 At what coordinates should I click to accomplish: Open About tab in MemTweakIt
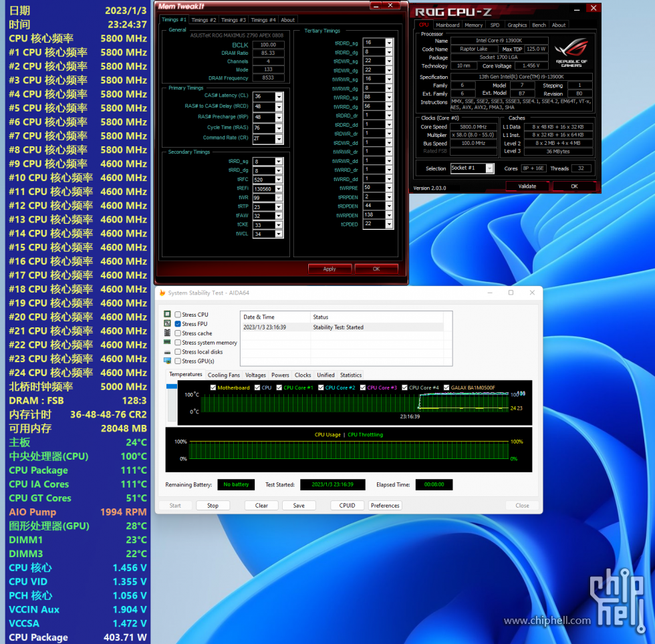point(288,20)
